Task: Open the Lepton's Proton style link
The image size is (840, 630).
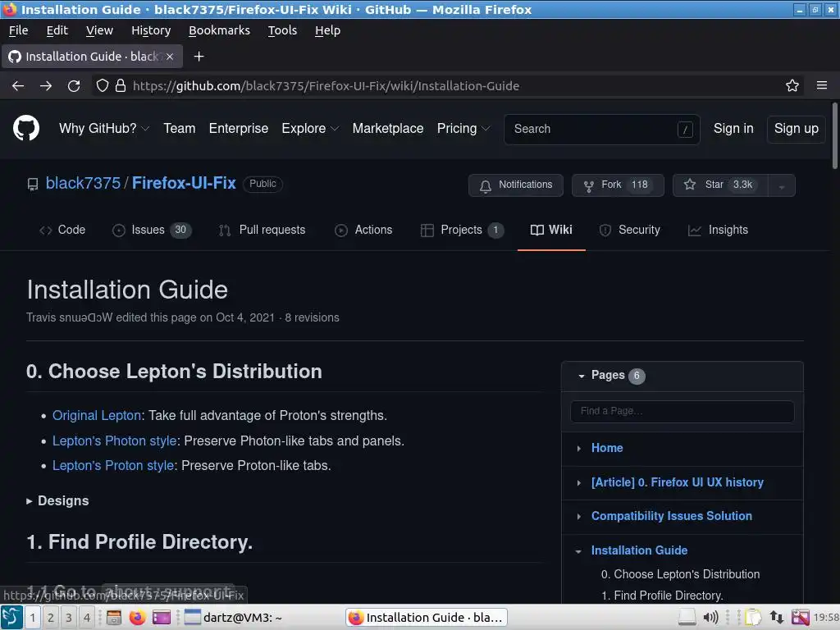Action: (x=113, y=466)
